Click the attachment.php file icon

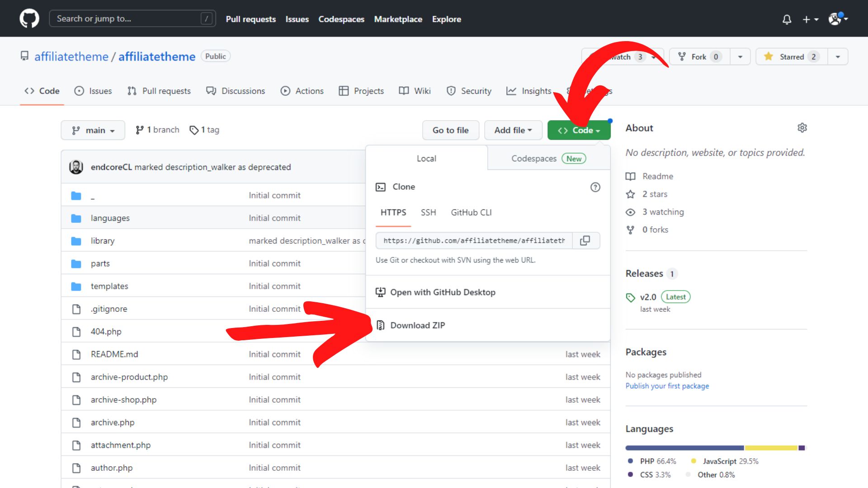click(76, 445)
